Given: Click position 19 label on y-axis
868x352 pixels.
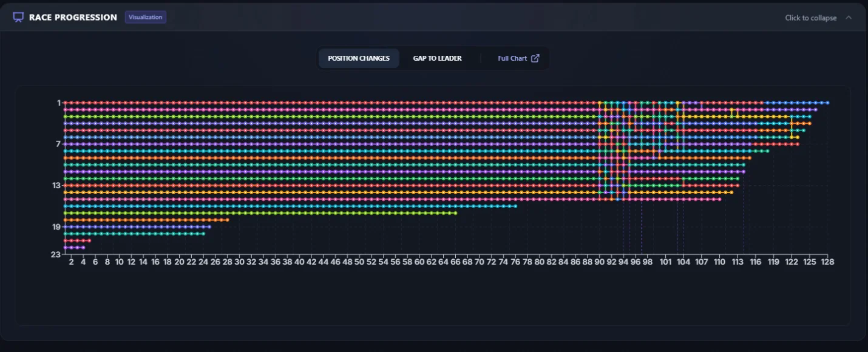Looking at the screenshot, I should (x=56, y=227).
